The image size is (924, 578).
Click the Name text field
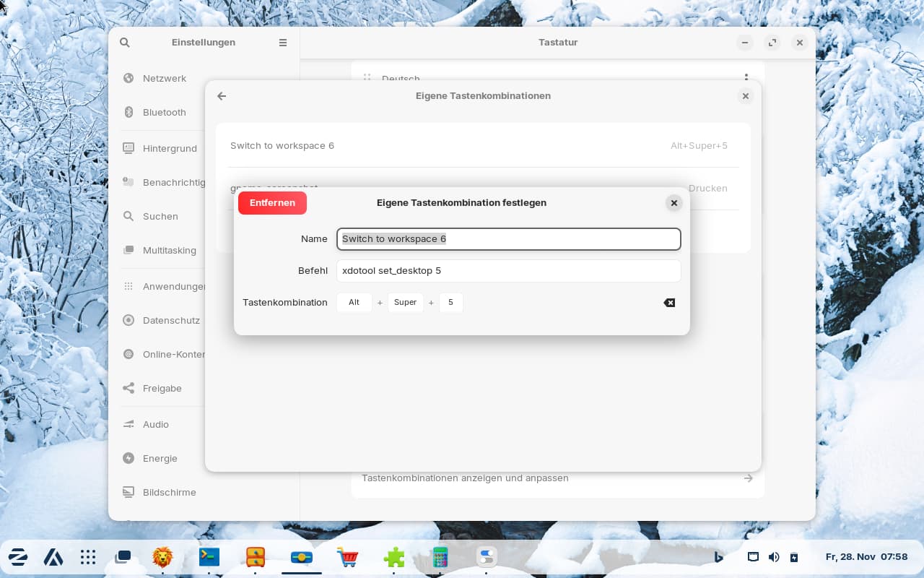coord(508,239)
